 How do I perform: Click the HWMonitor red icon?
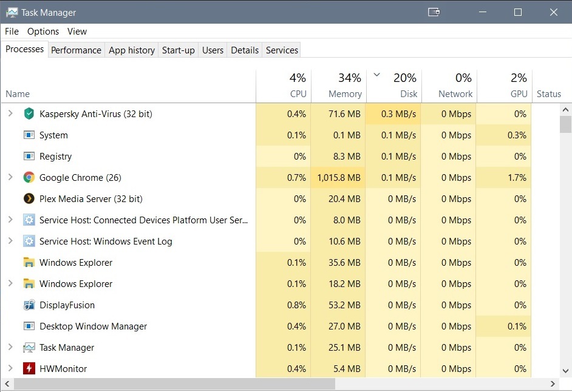(x=29, y=369)
